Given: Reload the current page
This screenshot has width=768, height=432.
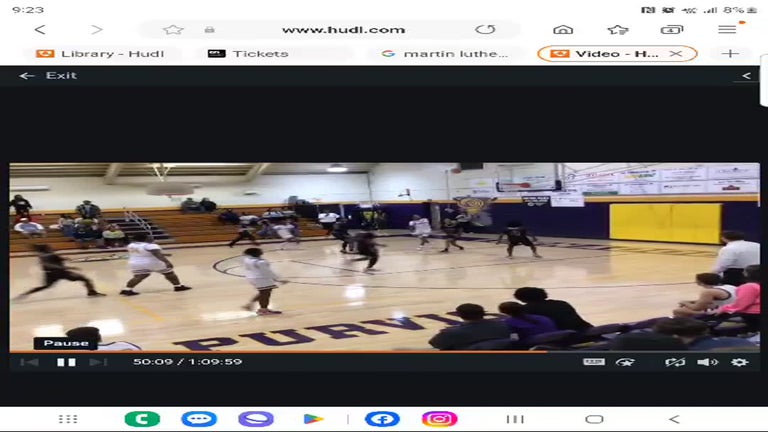Looking at the screenshot, I should coord(485,29).
